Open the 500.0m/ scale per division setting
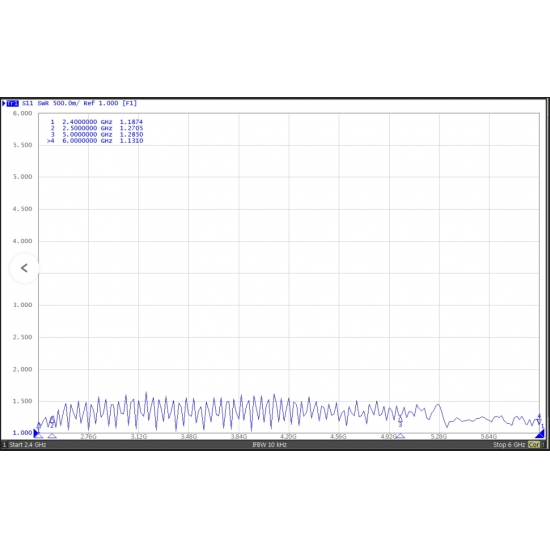 coord(66,103)
